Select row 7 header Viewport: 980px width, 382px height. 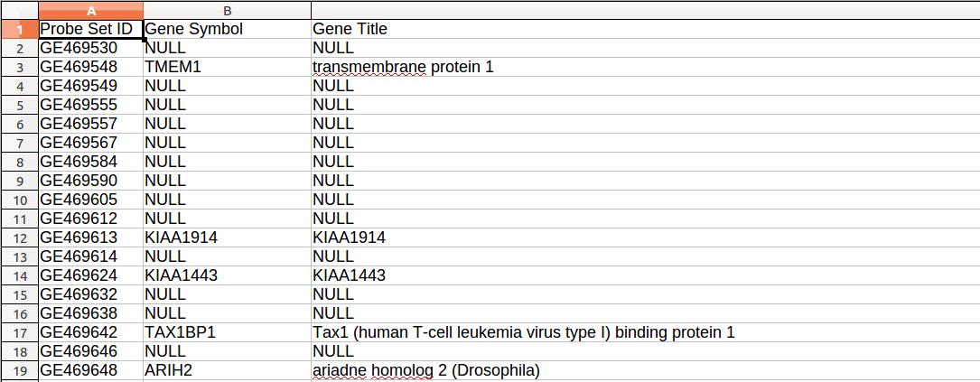[x=19, y=143]
